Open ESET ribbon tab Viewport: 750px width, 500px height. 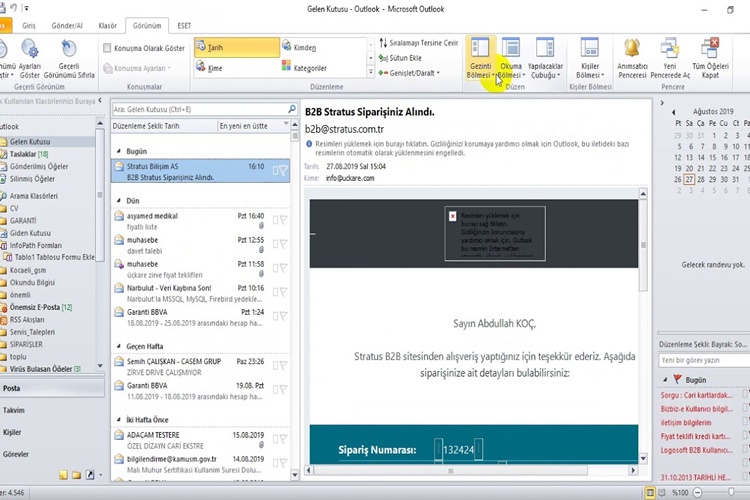(184, 26)
